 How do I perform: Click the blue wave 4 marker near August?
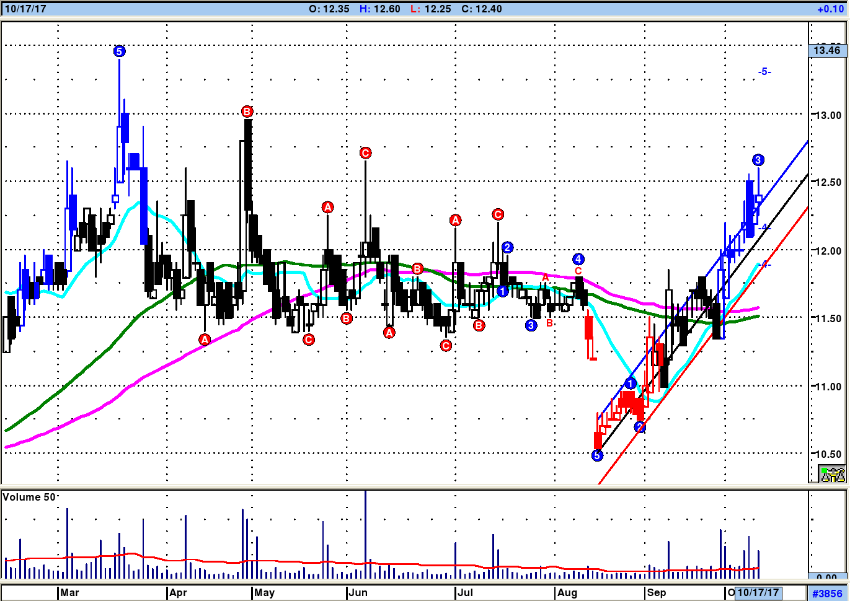(x=578, y=259)
